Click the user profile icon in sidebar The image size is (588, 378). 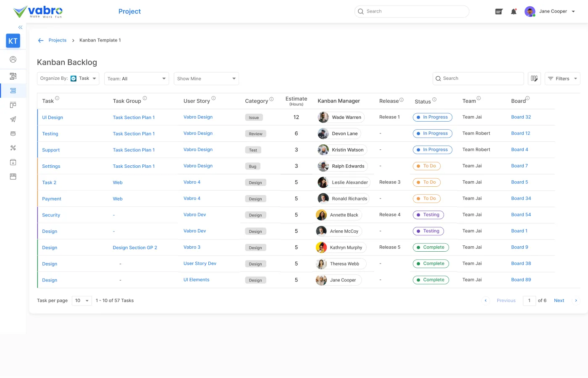coord(13,60)
